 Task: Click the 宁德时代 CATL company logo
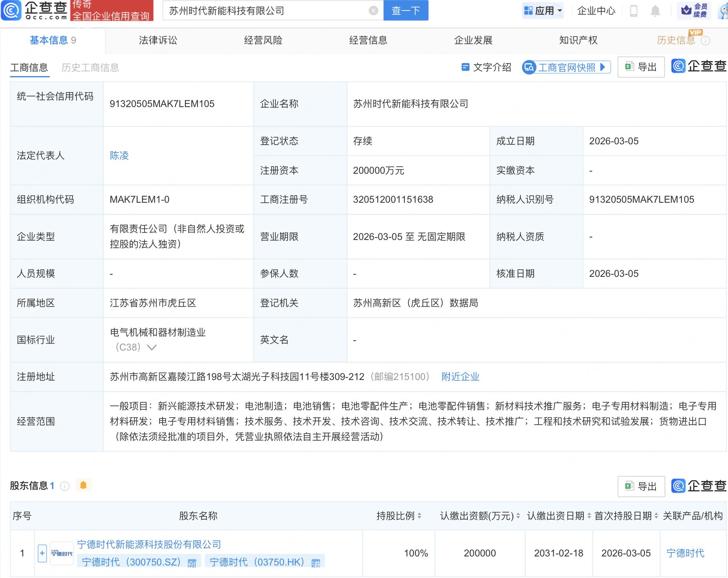[x=62, y=553]
